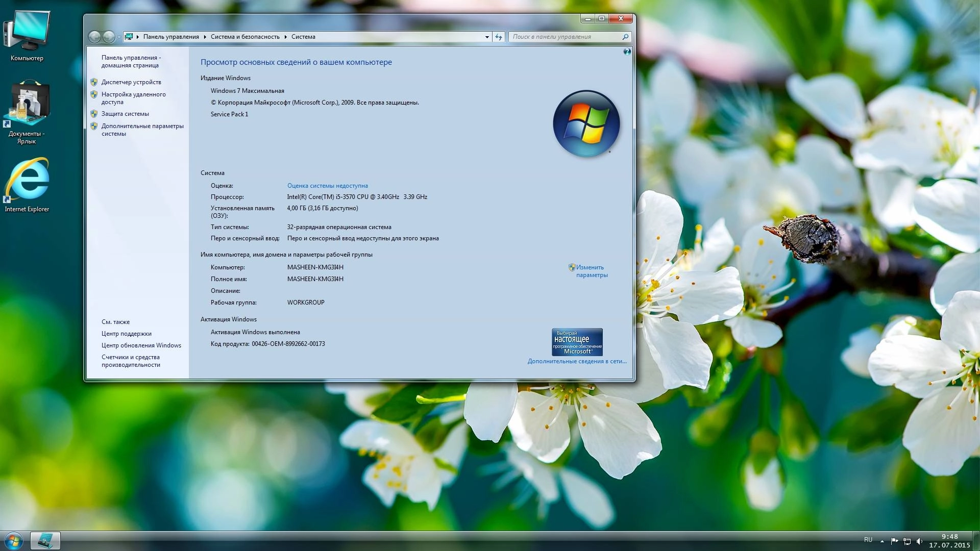Expand the address bar history dropdown
This screenshot has width=980, height=551.
[487, 37]
